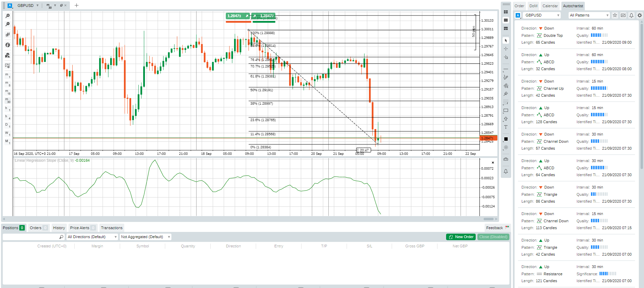Open the Order tab

pyautogui.click(x=519, y=6)
